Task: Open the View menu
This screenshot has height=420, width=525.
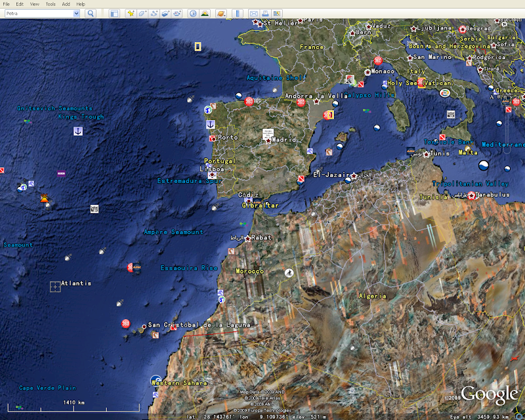Action: [x=34, y=4]
